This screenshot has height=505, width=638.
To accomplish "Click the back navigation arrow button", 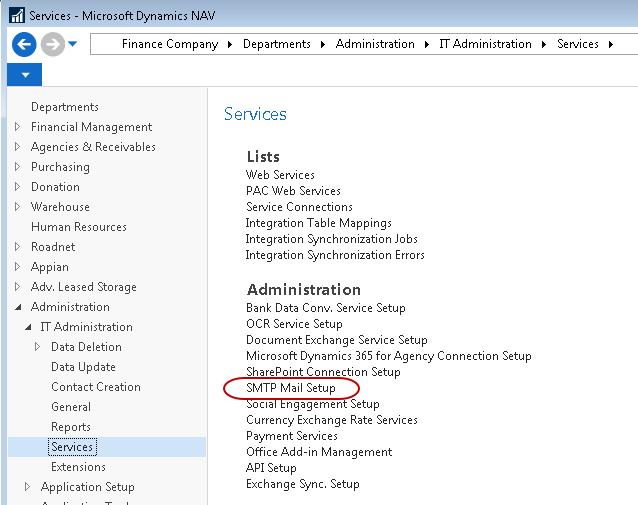I will click(x=25, y=44).
